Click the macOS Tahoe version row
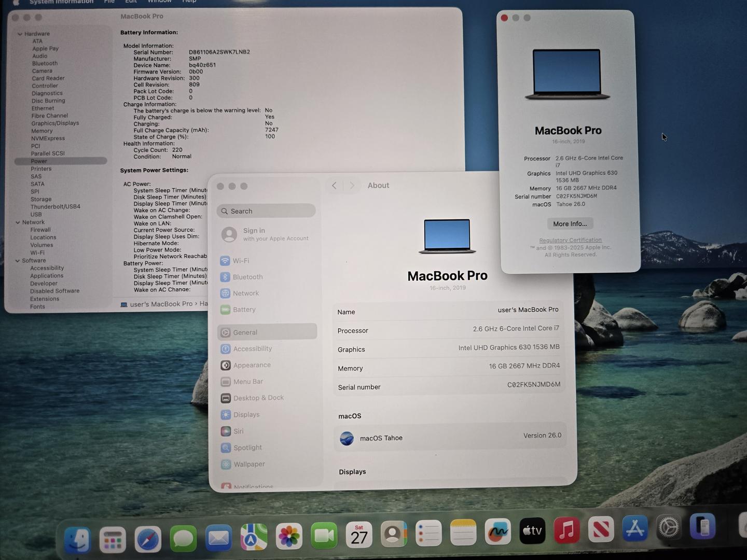The image size is (747, 560). [450, 437]
